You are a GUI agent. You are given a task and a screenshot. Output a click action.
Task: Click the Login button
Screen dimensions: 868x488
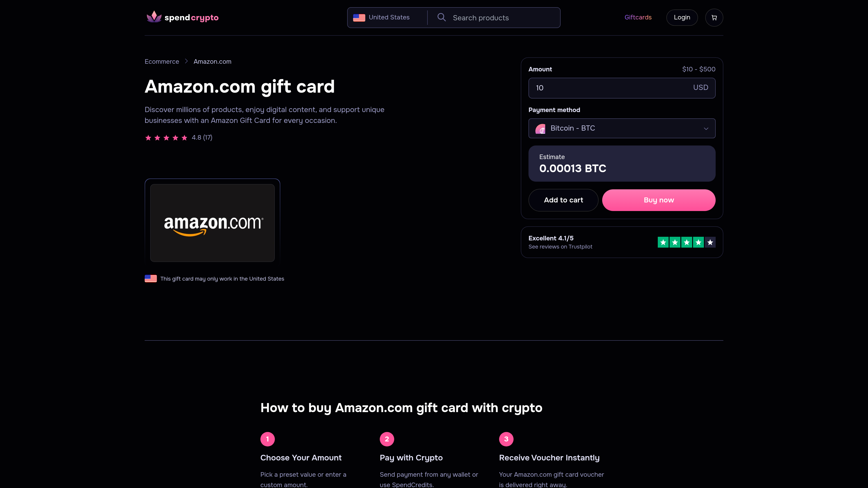pos(682,18)
